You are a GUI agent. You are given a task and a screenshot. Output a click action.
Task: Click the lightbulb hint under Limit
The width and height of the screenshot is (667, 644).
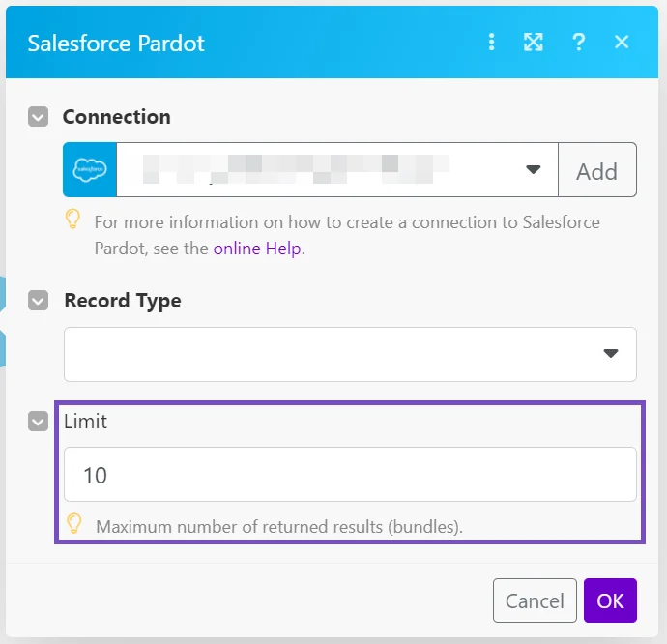pos(74,523)
